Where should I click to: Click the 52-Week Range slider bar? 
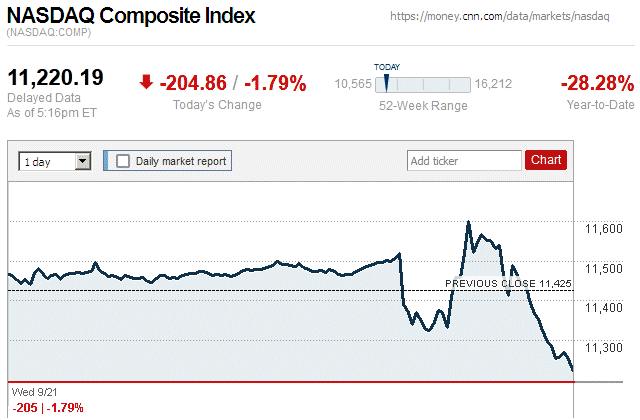(x=420, y=83)
